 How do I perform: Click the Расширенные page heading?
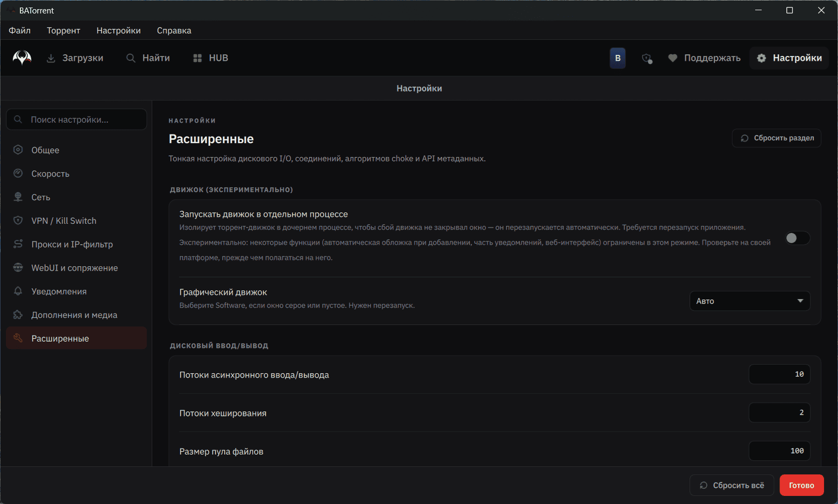point(211,139)
